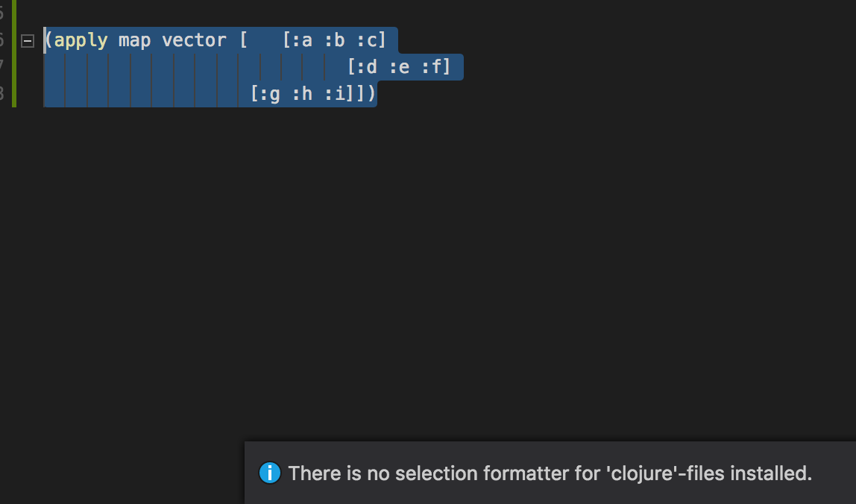Select the keyword :a on line 6
Image resolution: width=856 pixels, height=504 pixels.
(x=302, y=40)
